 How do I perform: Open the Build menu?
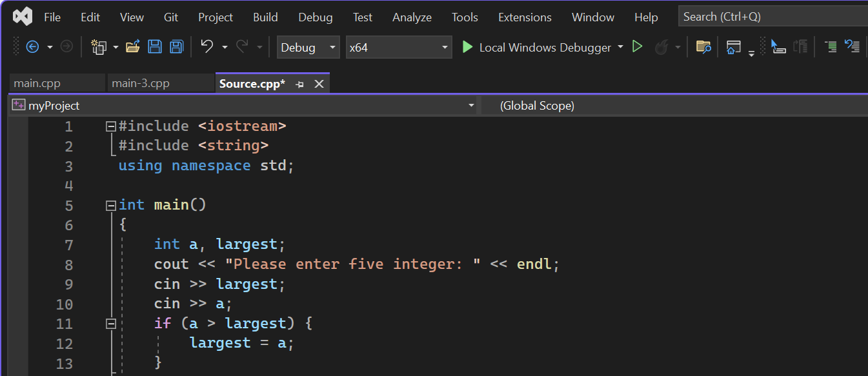point(265,17)
